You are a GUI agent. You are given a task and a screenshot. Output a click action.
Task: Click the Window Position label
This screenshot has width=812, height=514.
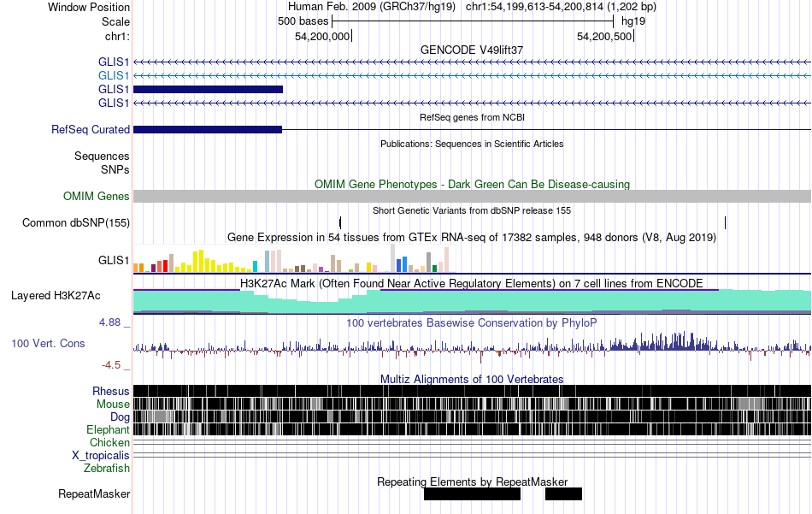tap(89, 7)
